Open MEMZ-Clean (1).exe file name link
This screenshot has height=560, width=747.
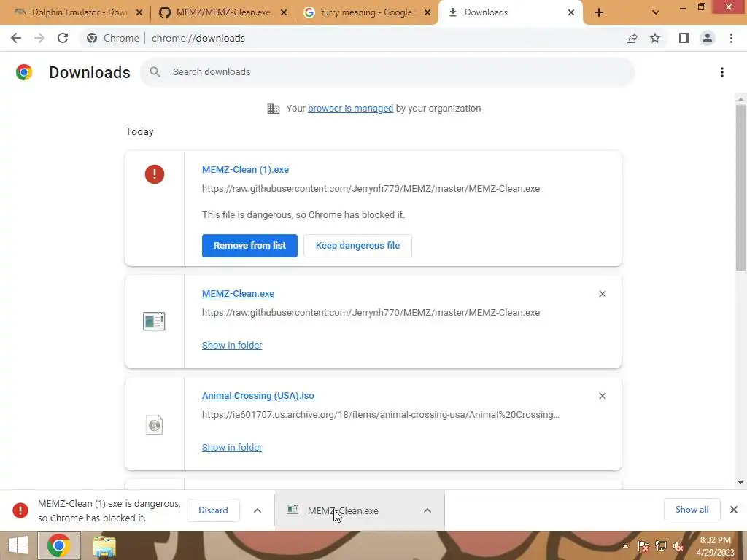click(245, 170)
